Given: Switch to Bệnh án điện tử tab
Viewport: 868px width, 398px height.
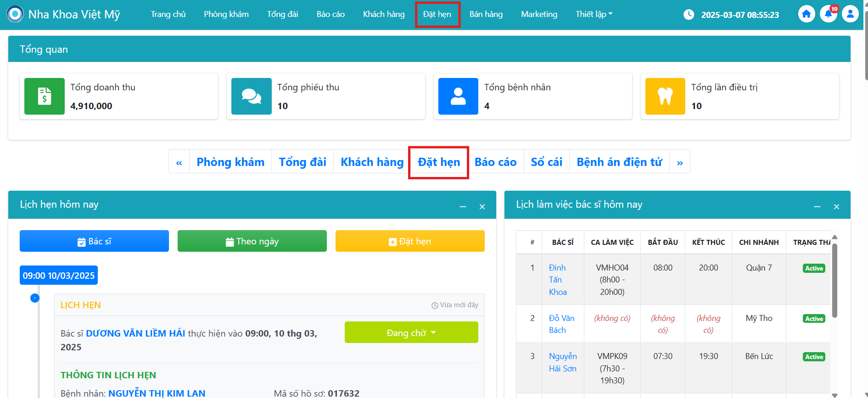Looking at the screenshot, I should (619, 162).
